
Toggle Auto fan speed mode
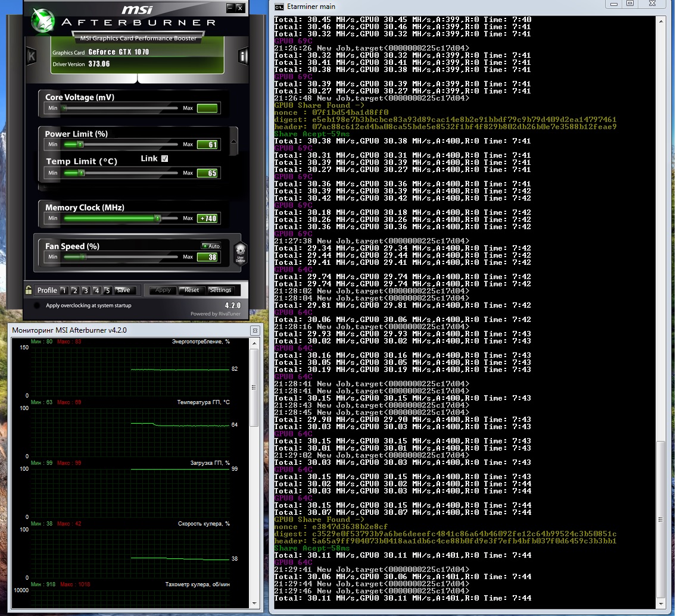(x=211, y=246)
